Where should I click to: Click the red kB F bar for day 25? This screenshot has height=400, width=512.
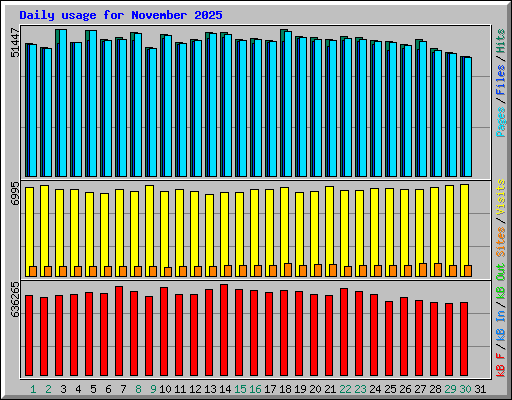coord(389,339)
